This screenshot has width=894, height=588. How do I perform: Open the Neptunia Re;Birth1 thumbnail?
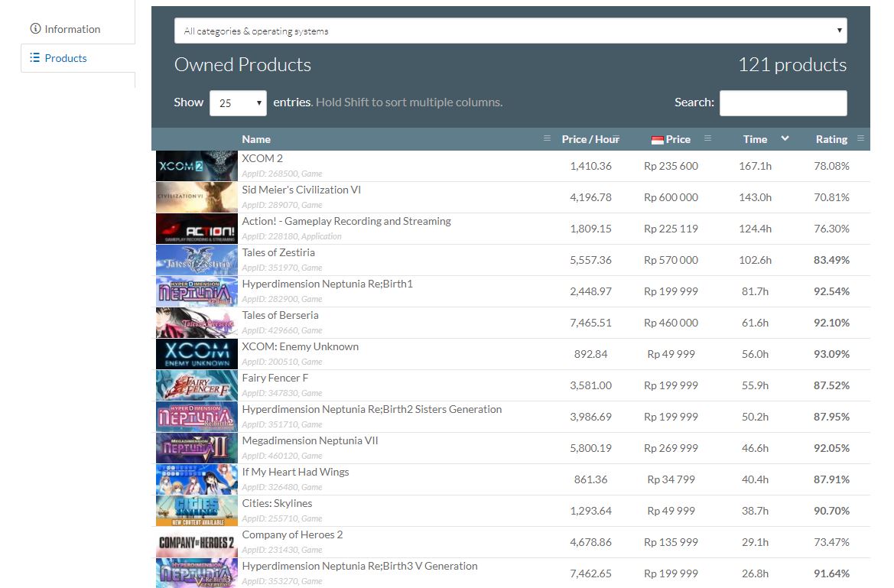197,291
